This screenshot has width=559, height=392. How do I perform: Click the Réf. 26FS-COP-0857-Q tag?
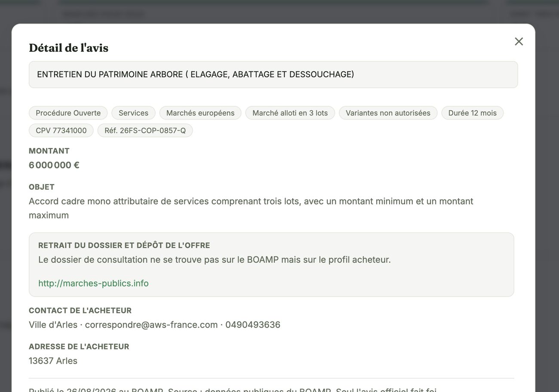click(145, 130)
